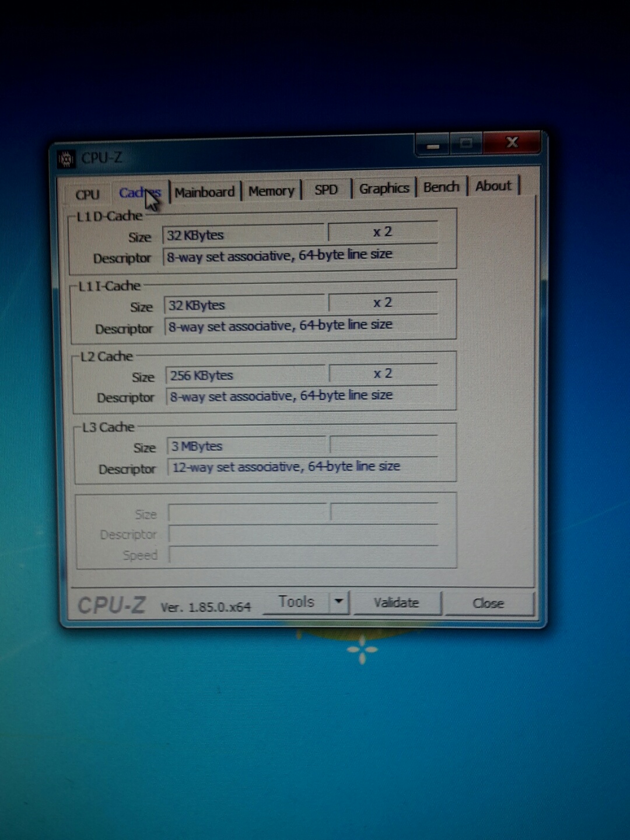The image size is (630, 840).
Task: Click the CPU-Z app icon in title bar
Action: pyautogui.click(x=66, y=159)
